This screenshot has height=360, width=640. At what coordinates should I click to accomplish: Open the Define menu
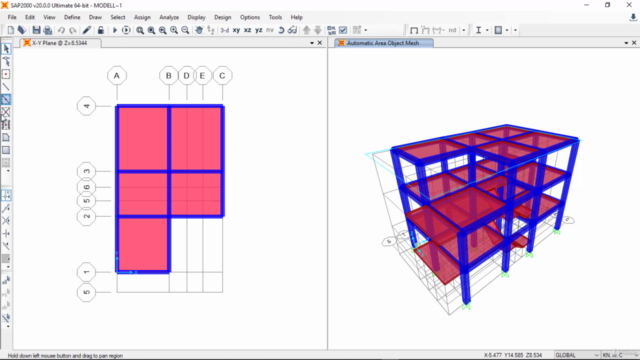pyautogui.click(x=72, y=17)
